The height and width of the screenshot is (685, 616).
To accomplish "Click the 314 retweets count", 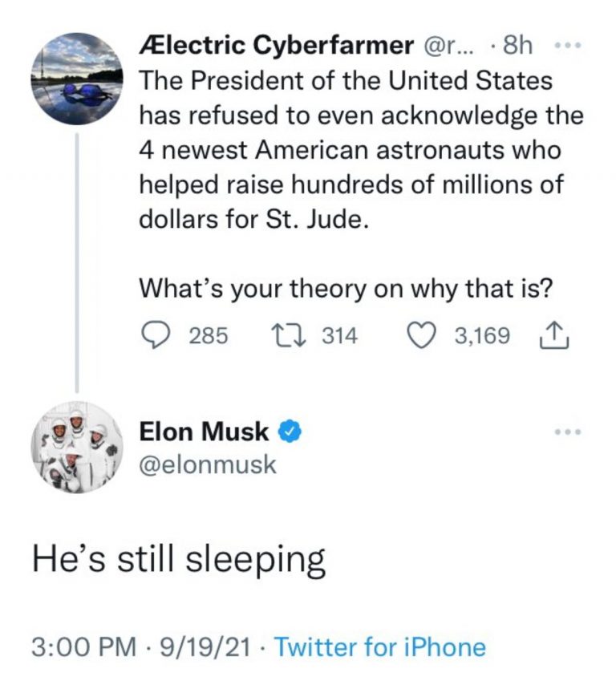I will (x=339, y=335).
